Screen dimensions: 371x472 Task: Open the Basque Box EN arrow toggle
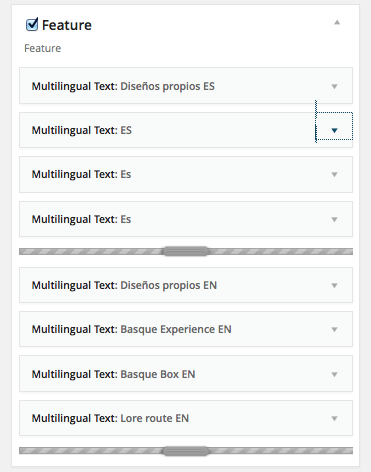(334, 374)
